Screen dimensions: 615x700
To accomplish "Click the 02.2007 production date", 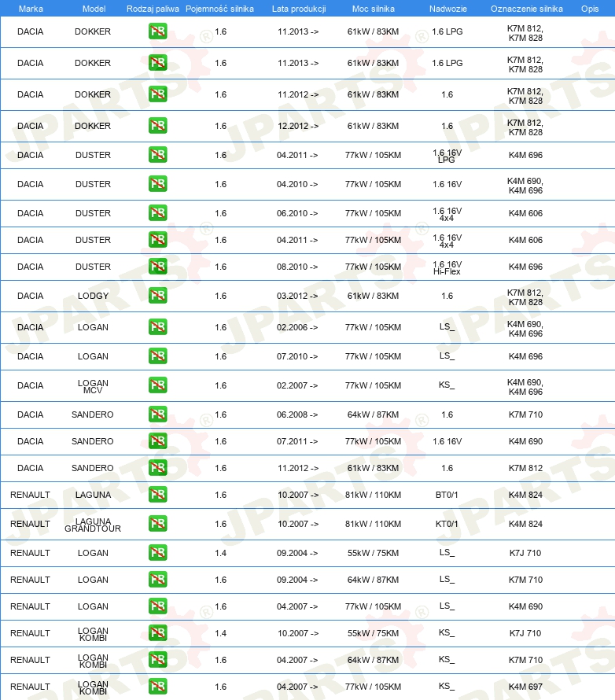I will click(x=297, y=385).
